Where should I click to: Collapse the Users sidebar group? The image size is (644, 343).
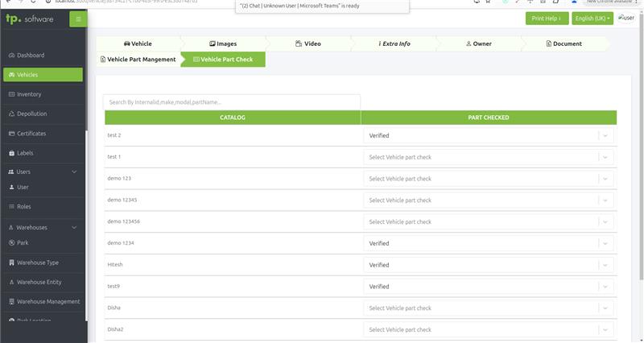74,172
